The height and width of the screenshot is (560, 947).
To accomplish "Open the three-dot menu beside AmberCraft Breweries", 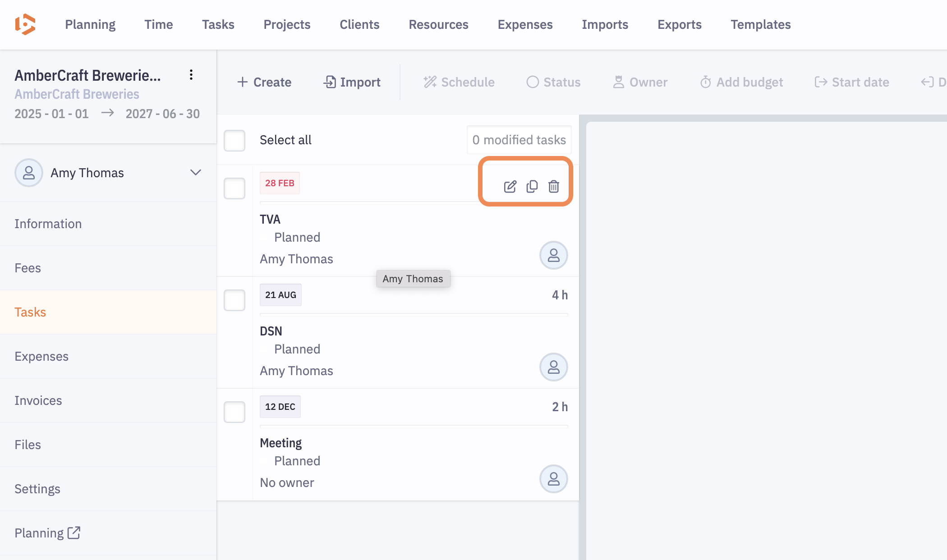I will 191,75.
